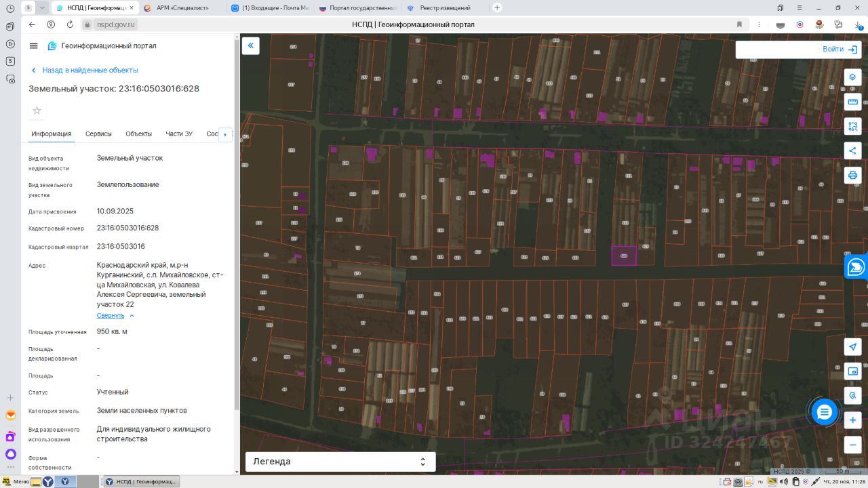Switch to the Сервисы tab
Viewport: 868px width, 488px height.
point(98,134)
